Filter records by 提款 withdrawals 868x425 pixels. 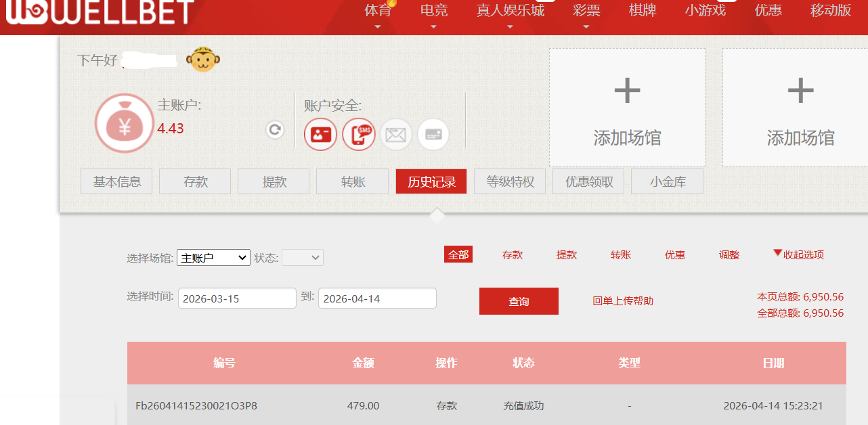coord(567,255)
